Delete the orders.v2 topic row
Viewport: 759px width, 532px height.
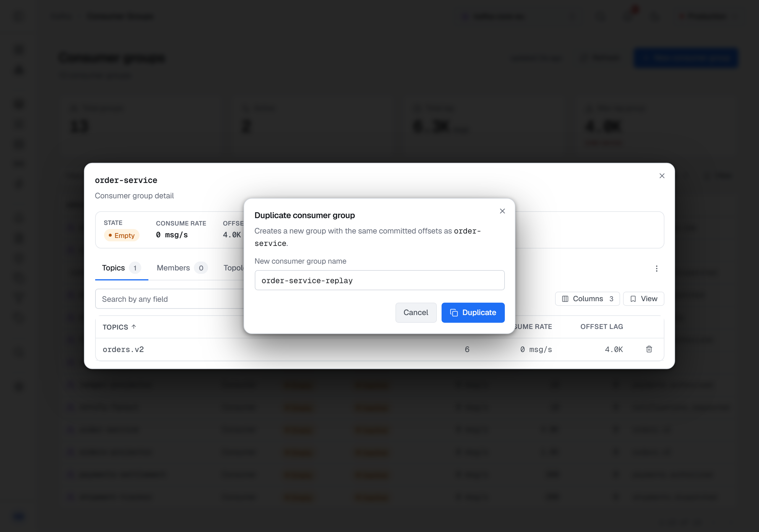click(x=649, y=349)
